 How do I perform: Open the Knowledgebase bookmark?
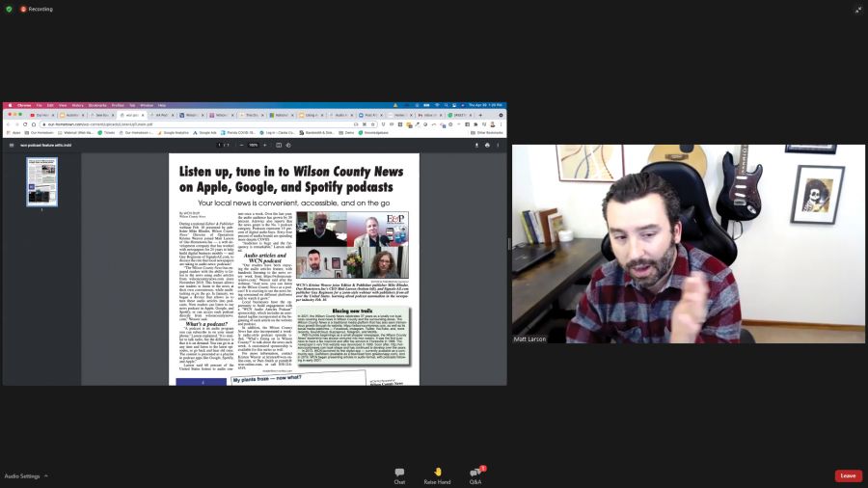point(373,133)
